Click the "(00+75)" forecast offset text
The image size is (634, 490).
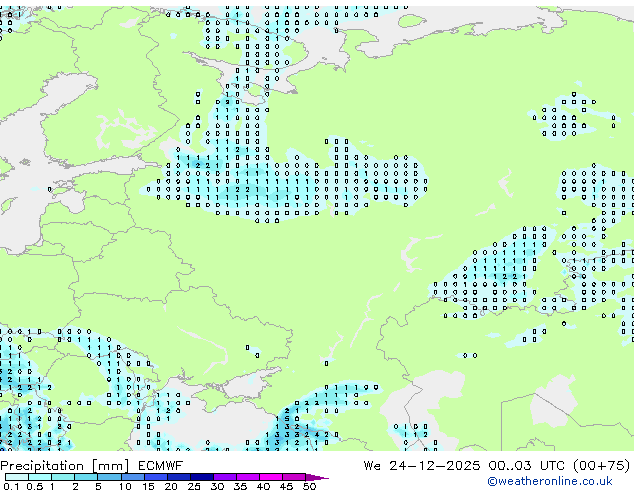coord(602,466)
